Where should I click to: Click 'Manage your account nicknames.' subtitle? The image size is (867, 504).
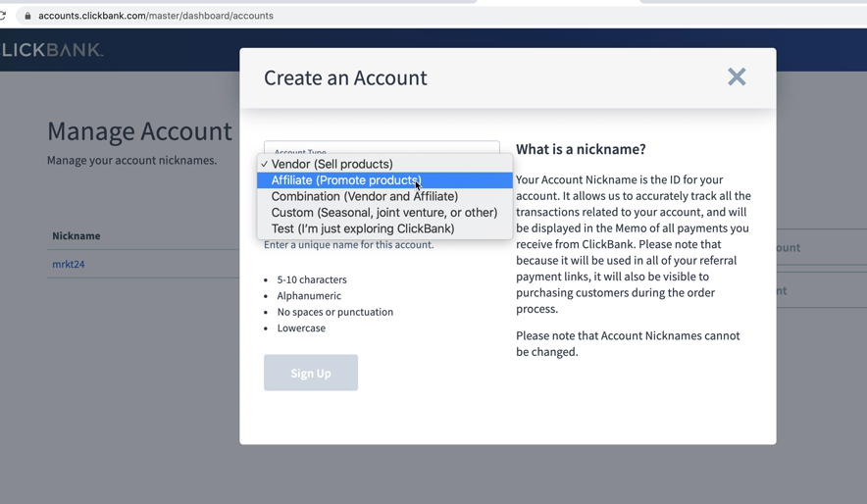(x=132, y=160)
